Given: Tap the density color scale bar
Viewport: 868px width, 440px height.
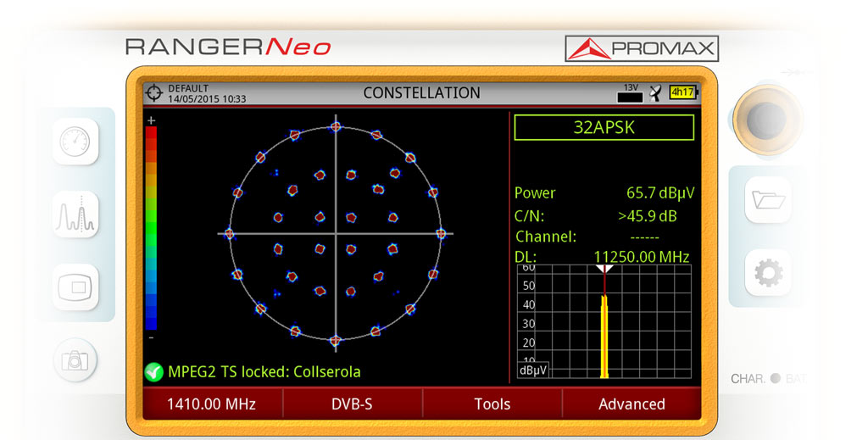Looking at the screenshot, I should [x=151, y=228].
